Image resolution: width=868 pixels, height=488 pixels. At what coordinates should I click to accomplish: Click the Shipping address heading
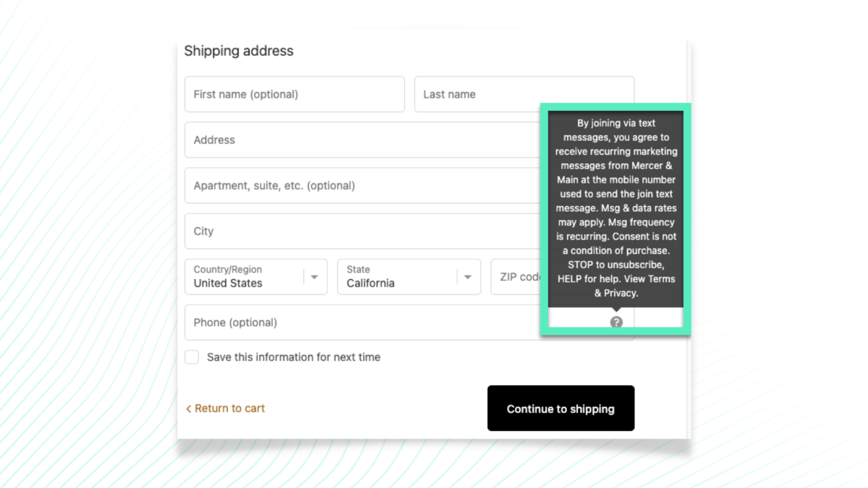[x=239, y=51]
